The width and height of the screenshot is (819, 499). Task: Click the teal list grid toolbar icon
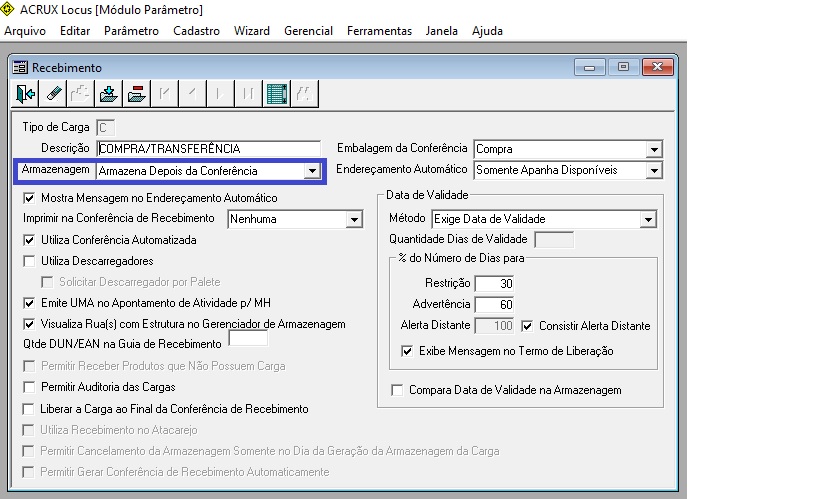[277, 94]
